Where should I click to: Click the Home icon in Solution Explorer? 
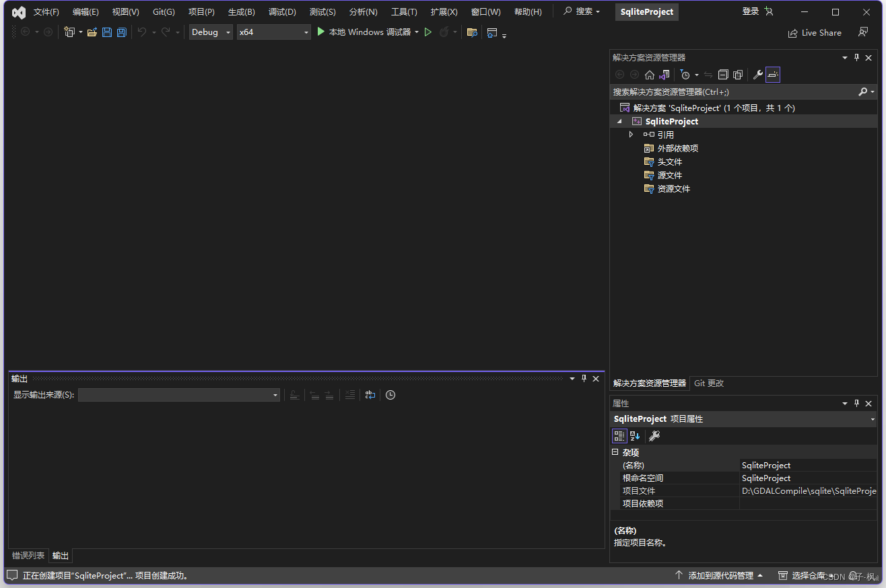pyautogui.click(x=649, y=74)
